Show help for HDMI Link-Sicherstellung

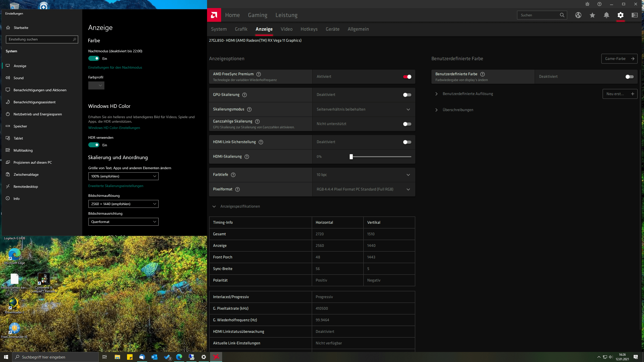261,142
